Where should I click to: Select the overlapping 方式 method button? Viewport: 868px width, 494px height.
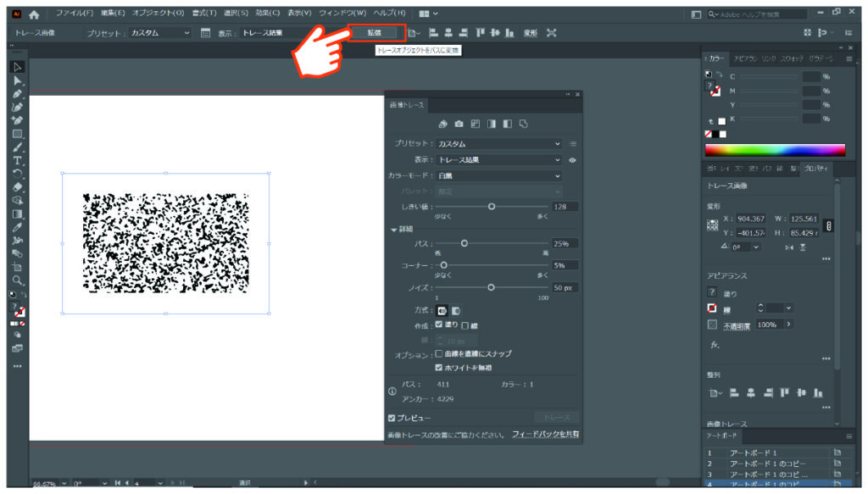pyautogui.click(x=455, y=311)
